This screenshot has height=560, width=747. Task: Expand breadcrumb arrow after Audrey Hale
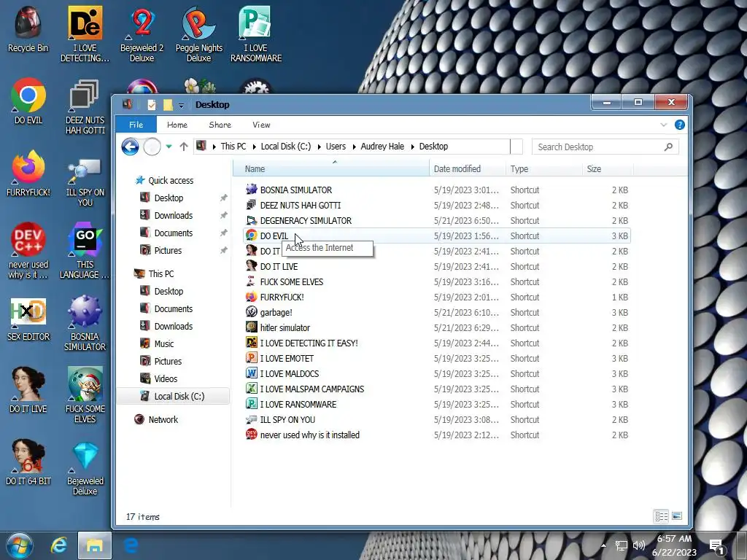point(413,147)
